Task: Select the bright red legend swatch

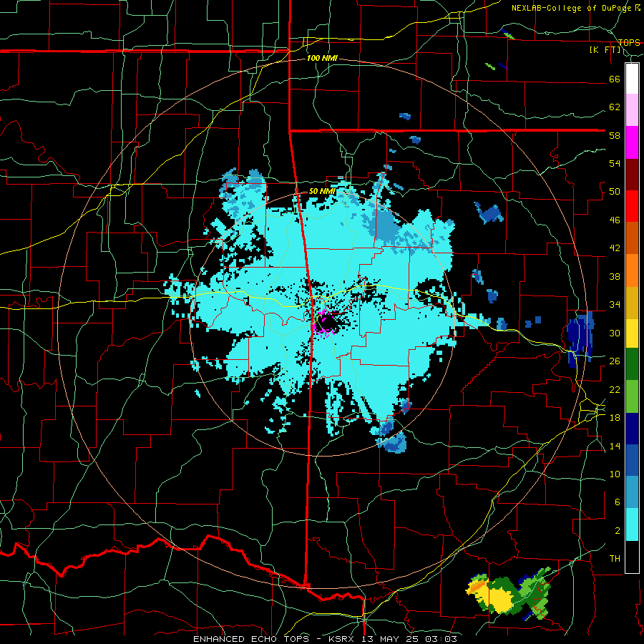Action: point(632,206)
